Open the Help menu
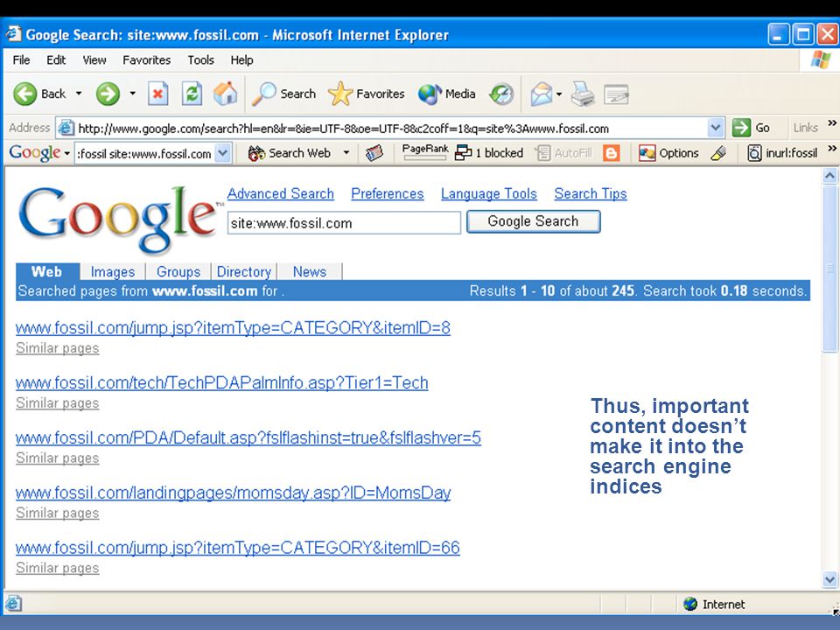Viewport: 840px width, 630px height. [x=241, y=60]
